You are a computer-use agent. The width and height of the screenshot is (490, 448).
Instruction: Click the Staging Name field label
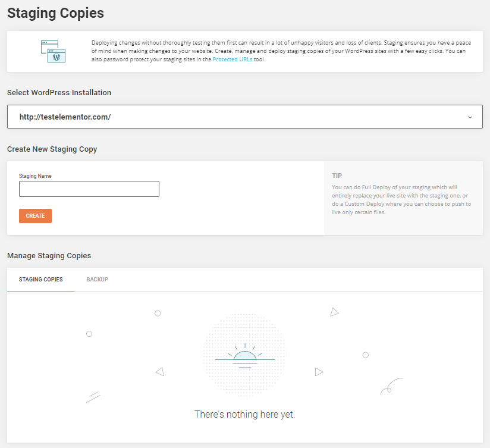point(35,176)
